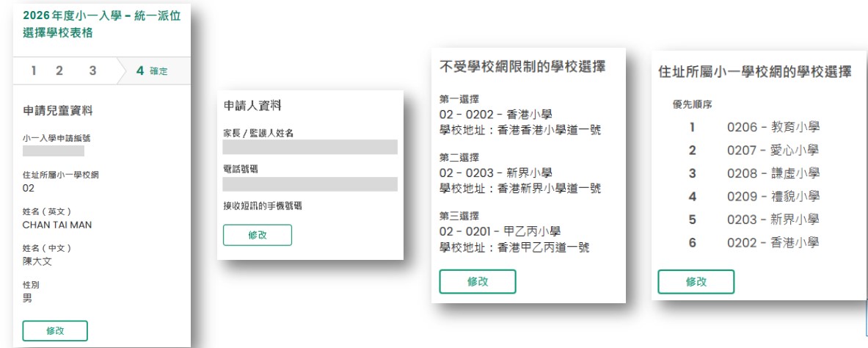Select step 3 in the stepper
Image resolution: width=868 pixels, height=348 pixels.
tap(92, 71)
